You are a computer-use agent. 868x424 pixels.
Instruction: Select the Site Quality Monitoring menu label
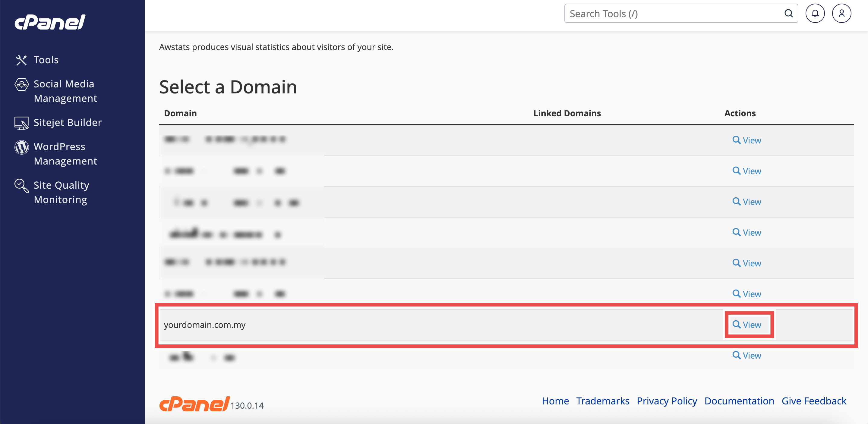pyautogui.click(x=61, y=192)
